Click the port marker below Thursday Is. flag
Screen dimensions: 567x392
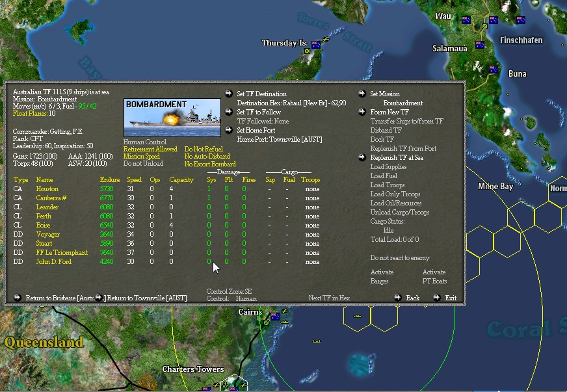click(x=307, y=51)
